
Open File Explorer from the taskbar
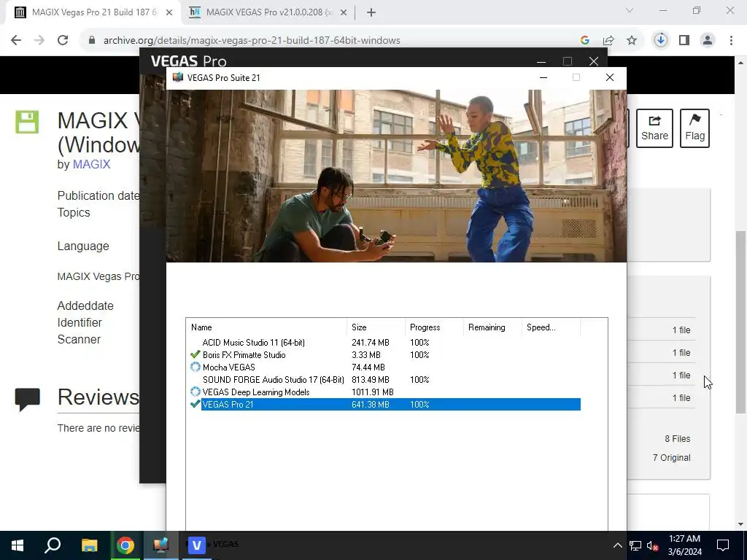click(89, 545)
